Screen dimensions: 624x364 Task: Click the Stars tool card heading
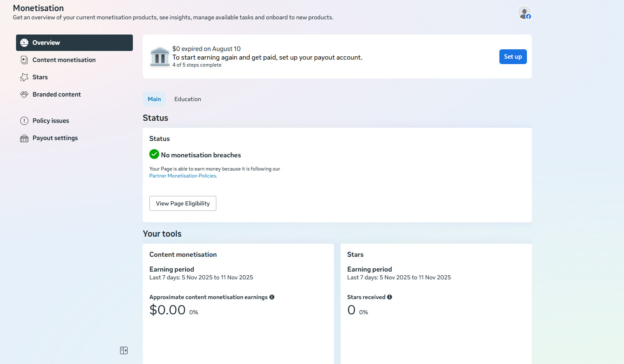point(355,255)
